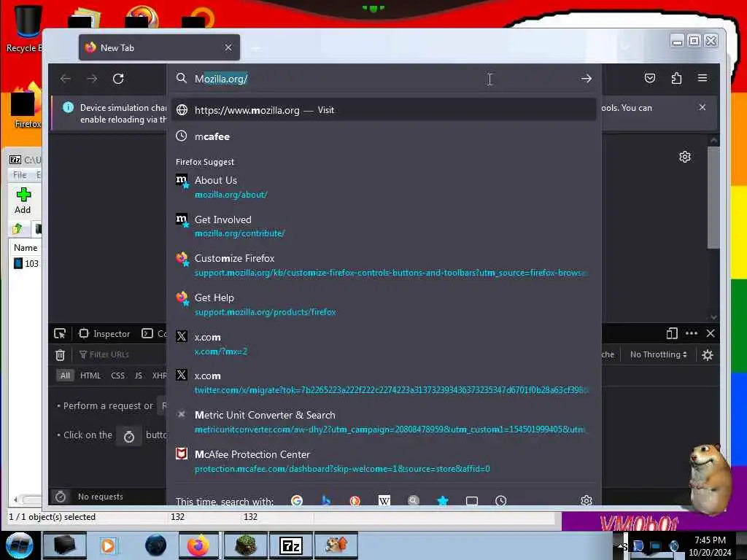The height and width of the screenshot is (560, 747).
Task: Click the forward navigation arrow
Action: coord(92,79)
